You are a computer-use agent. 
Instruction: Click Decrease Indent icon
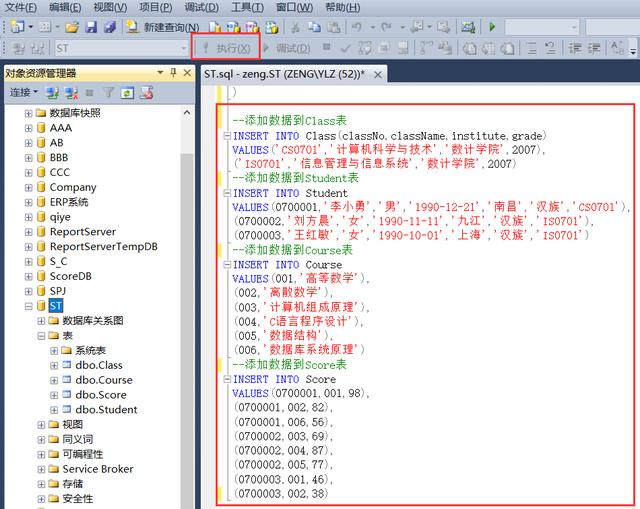click(575, 49)
